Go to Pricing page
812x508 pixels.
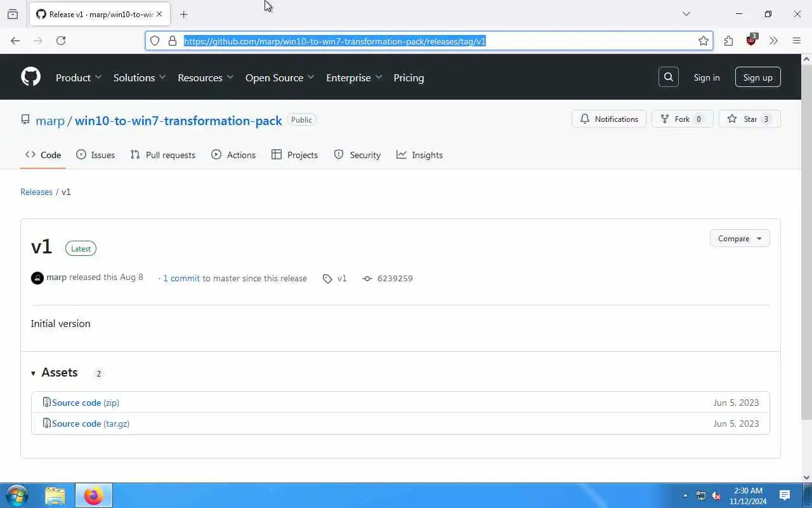(x=409, y=77)
